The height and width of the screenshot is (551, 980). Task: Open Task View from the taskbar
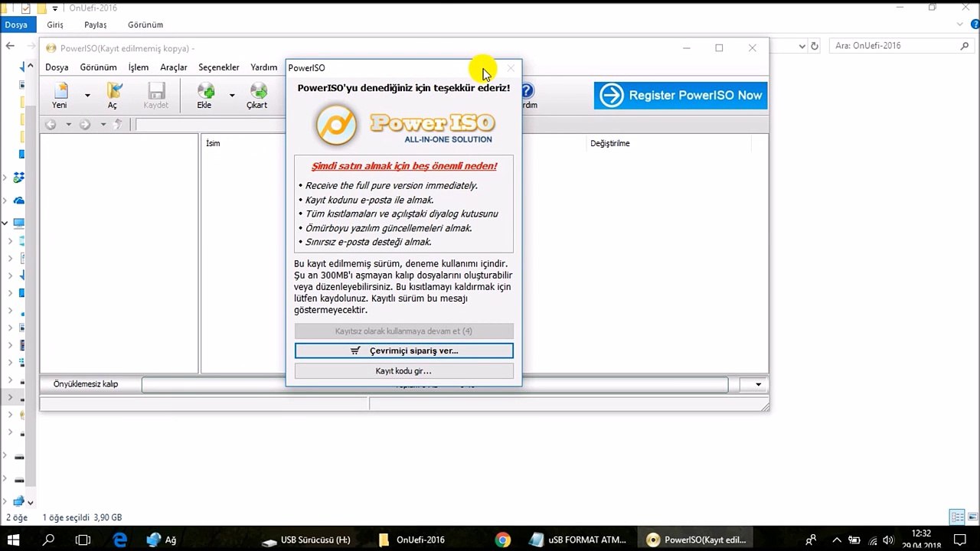click(83, 540)
